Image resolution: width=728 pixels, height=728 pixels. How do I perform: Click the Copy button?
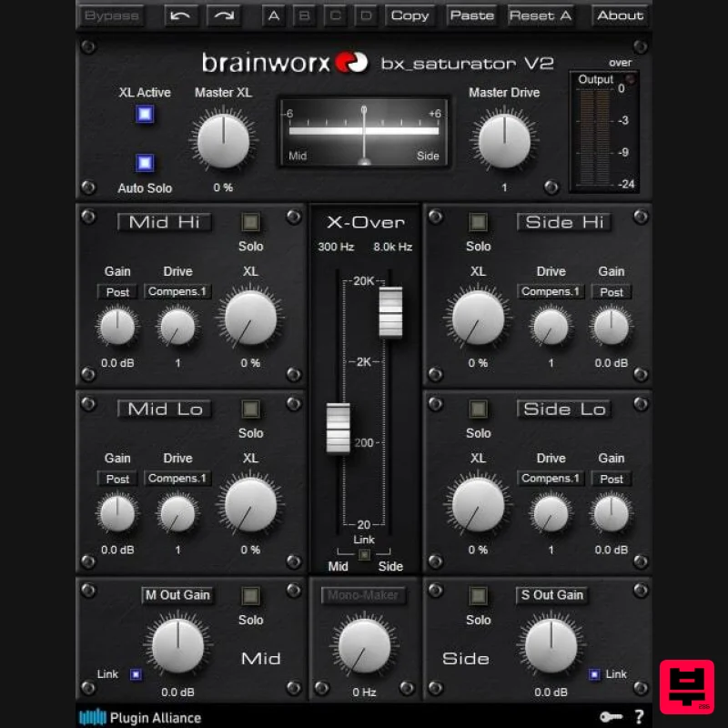click(410, 15)
